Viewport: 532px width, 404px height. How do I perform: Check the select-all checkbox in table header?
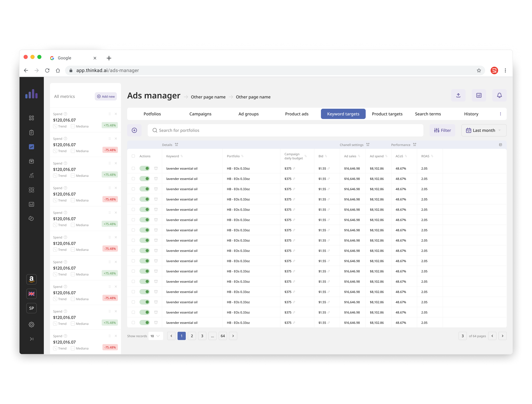(x=133, y=156)
